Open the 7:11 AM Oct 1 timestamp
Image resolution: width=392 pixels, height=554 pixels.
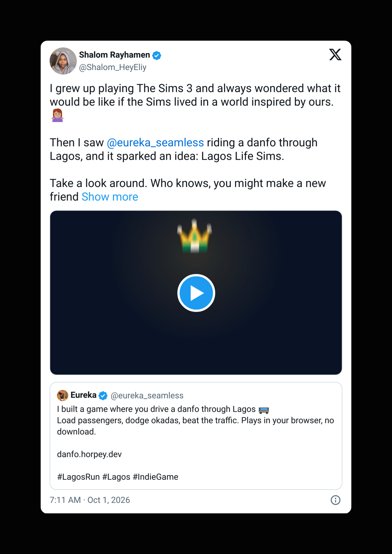coord(90,500)
